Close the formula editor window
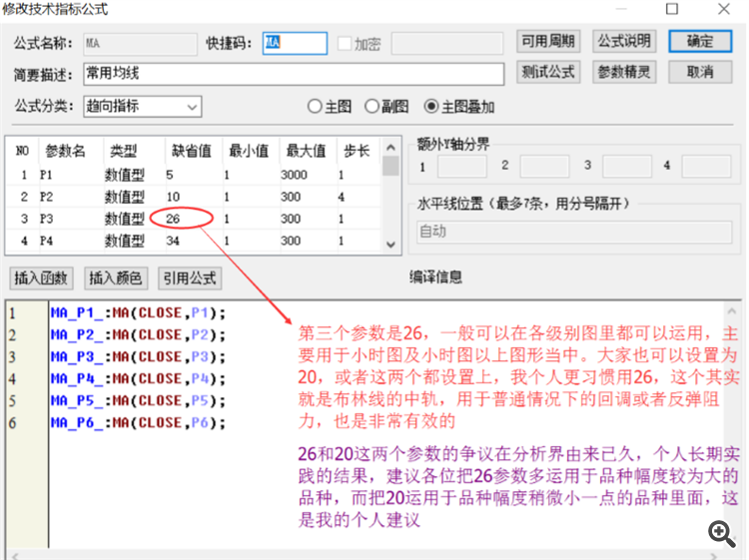Image resolution: width=749 pixels, height=560 pixels. coord(724,9)
